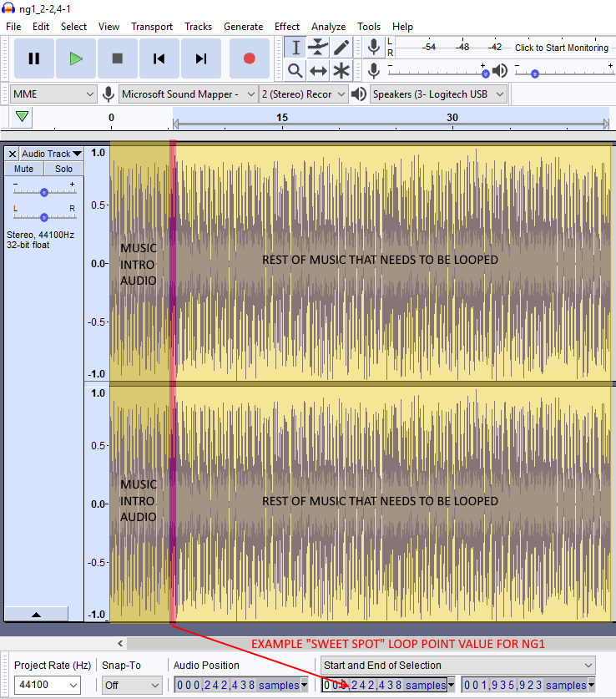Open the Edit menu
Image resolution: width=616 pixels, height=699 pixels.
[41, 27]
